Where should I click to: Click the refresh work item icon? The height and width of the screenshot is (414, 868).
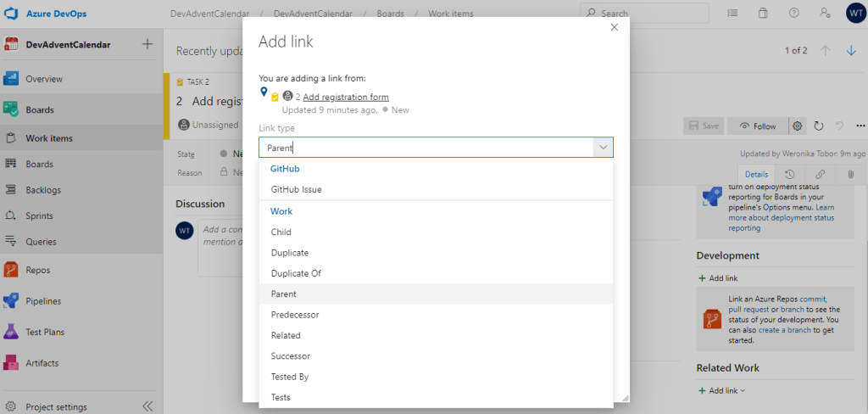(819, 126)
